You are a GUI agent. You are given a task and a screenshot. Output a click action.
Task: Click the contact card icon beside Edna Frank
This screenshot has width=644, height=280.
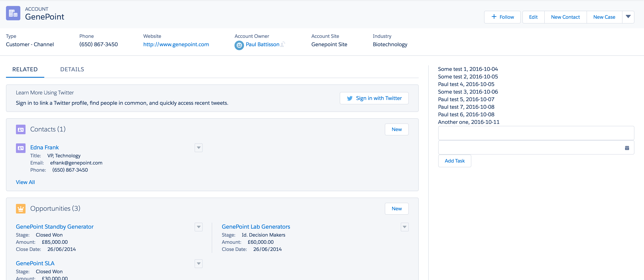pyautogui.click(x=21, y=148)
